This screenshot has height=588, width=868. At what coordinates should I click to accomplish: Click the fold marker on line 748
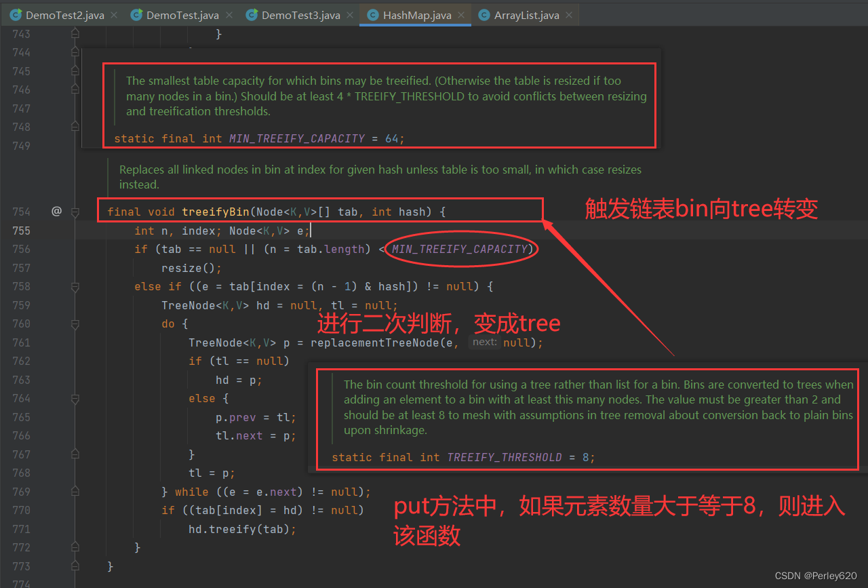[x=75, y=127]
